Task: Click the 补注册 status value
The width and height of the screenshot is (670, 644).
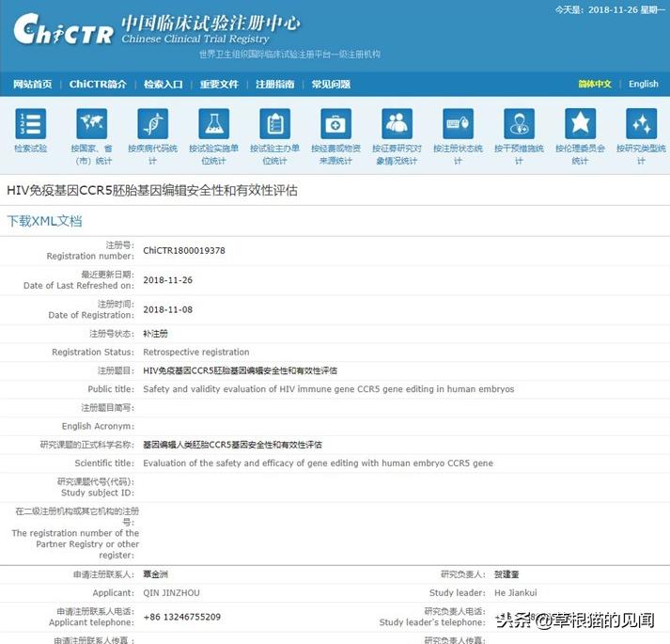Action: [x=156, y=334]
